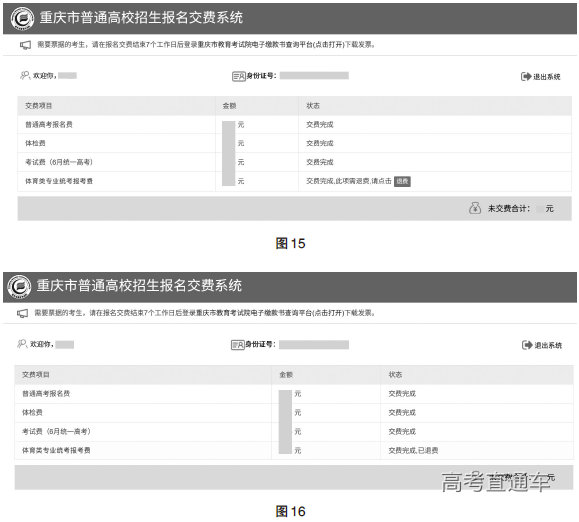Select the 普通高考报名费 row label in Figure 15
Screen dimensions: 579x522
pos(49,124)
